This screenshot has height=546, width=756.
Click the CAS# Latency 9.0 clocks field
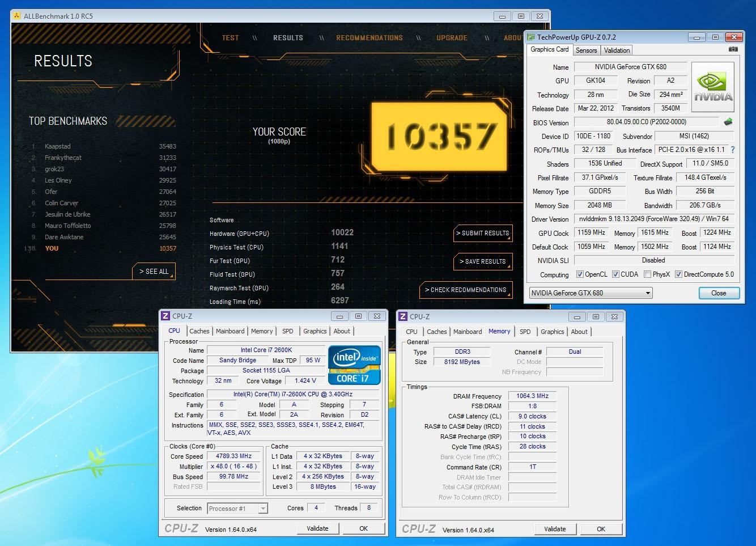pos(532,416)
